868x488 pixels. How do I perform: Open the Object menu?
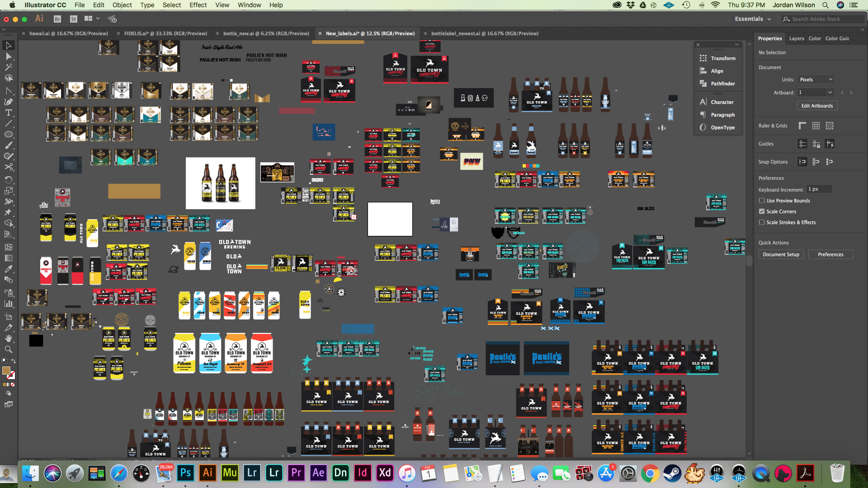point(122,5)
